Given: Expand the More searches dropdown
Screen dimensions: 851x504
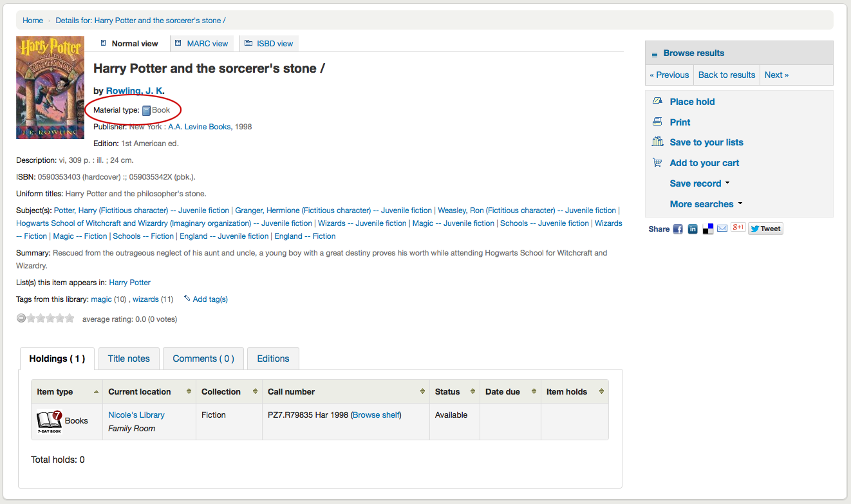Looking at the screenshot, I should click(x=706, y=204).
